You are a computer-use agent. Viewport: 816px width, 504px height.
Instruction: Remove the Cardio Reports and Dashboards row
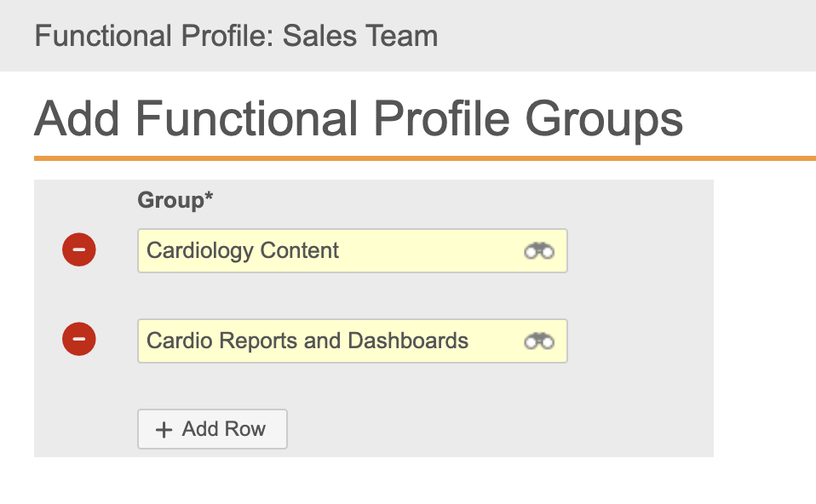(x=79, y=340)
